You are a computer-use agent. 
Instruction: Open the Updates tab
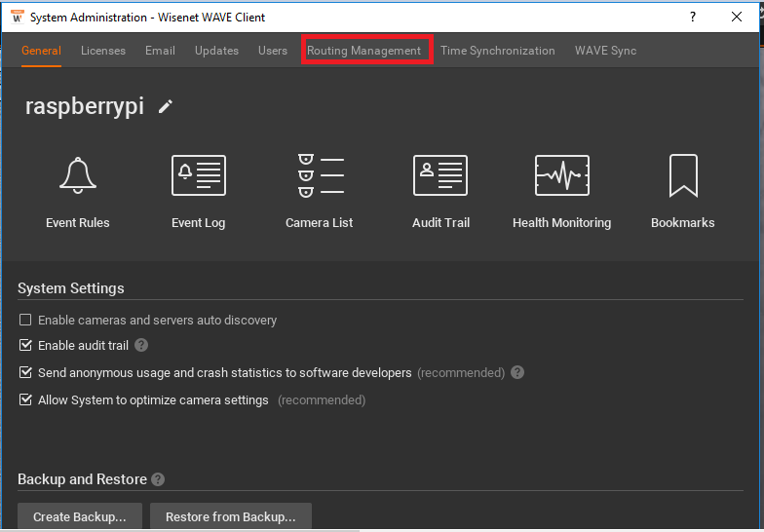[216, 51]
